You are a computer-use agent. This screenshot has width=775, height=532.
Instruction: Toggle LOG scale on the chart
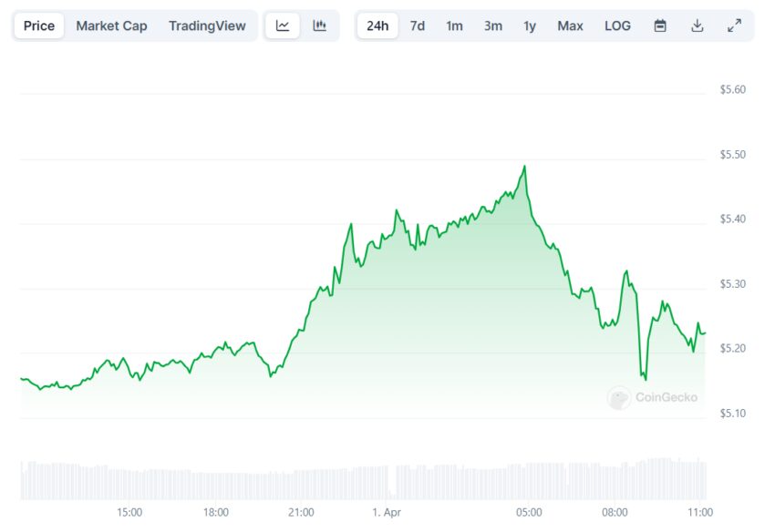617,26
